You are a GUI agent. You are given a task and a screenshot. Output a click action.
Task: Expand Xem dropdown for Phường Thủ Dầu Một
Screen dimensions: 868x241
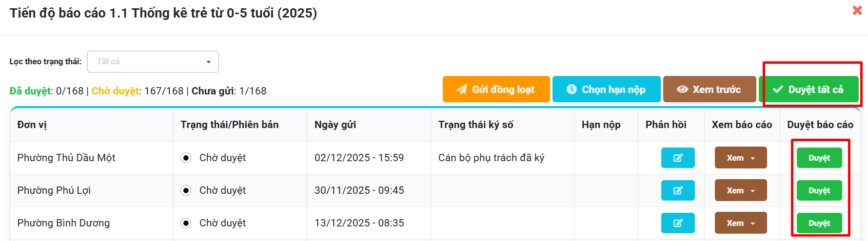(x=752, y=158)
